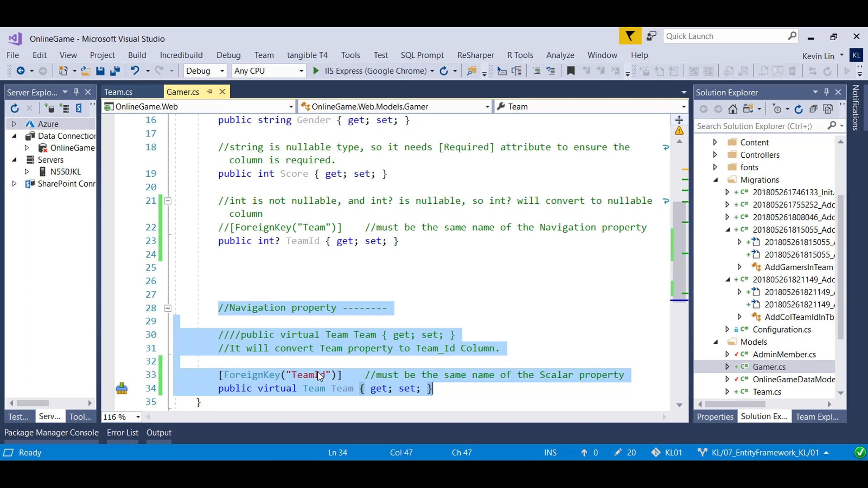This screenshot has height=488, width=868.
Task: Open the Package Manager Console tab
Action: tap(52, 432)
